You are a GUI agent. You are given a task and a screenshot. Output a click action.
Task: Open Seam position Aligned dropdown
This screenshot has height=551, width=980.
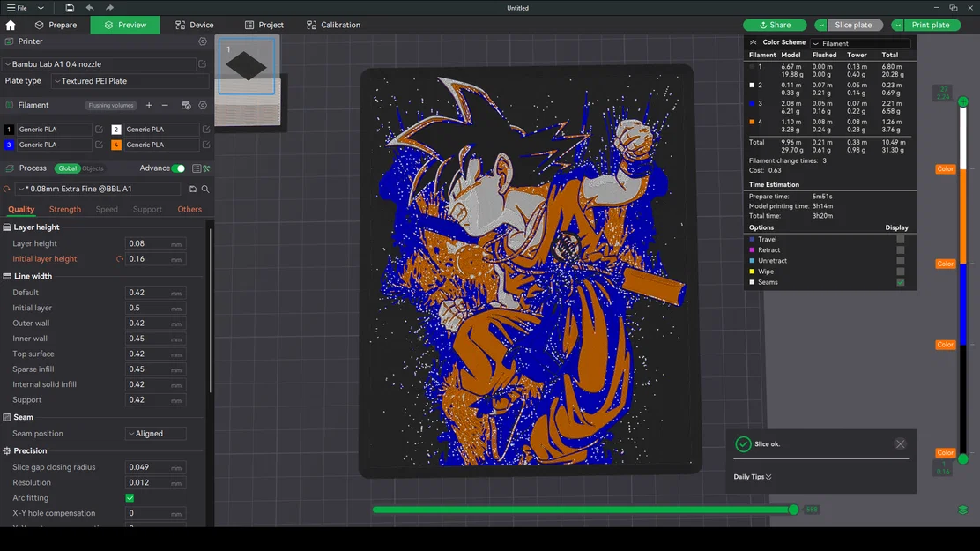tap(156, 434)
